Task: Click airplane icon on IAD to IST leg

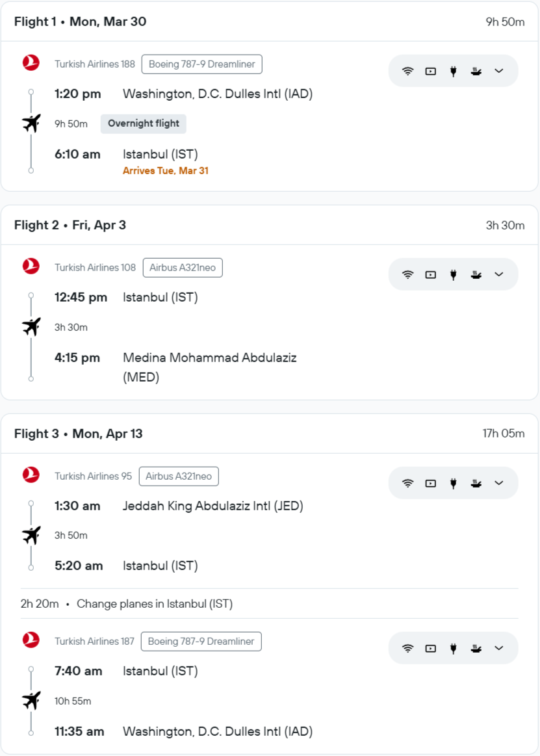Action: pyautogui.click(x=31, y=123)
